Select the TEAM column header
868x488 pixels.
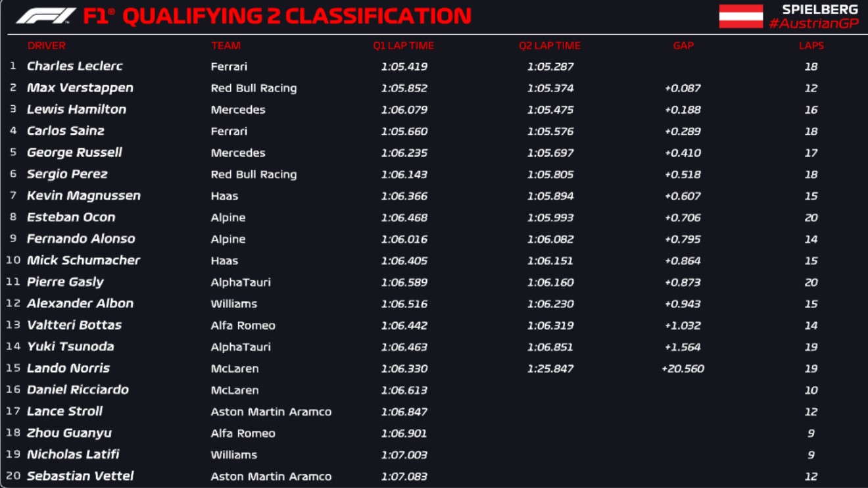(x=226, y=46)
